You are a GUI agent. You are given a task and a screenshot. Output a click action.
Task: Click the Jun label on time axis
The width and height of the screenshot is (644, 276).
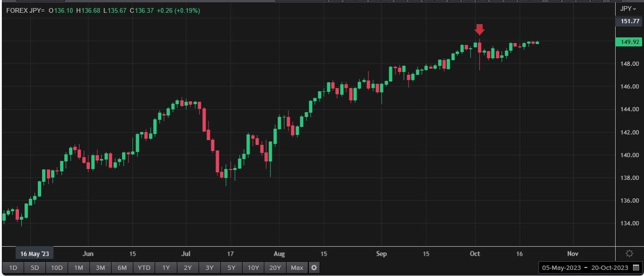tap(88, 254)
